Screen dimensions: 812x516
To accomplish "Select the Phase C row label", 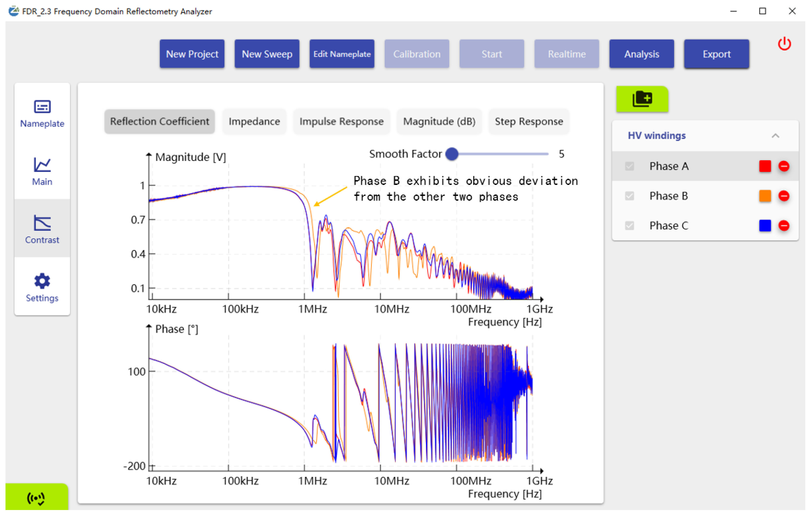I will click(669, 226).
